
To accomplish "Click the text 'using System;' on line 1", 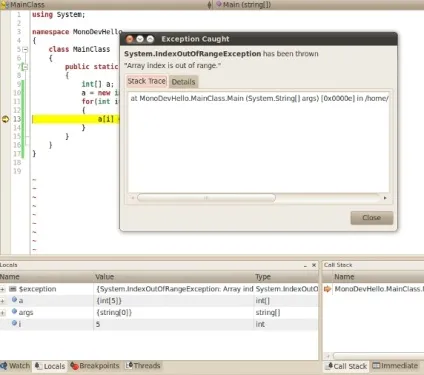I will [59, 15].
